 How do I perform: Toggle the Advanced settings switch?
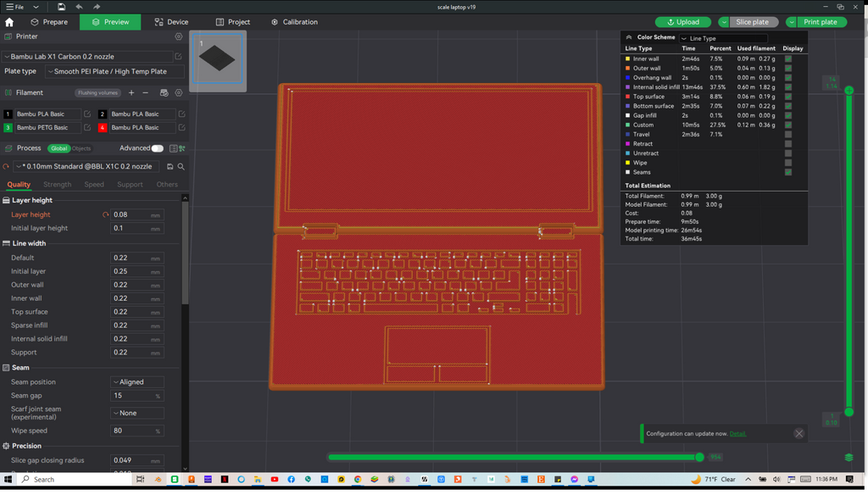(157, 148)
